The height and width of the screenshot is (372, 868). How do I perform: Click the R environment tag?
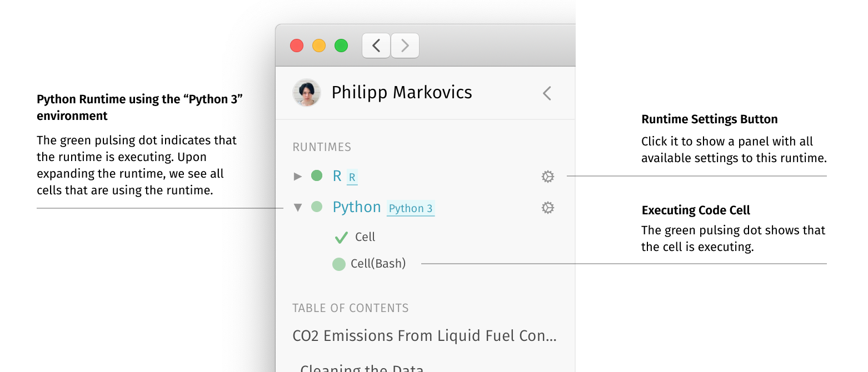(352, 178)
